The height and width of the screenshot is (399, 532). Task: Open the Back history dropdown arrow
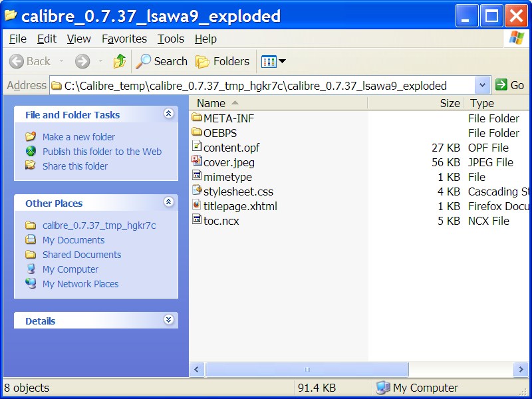tap(61, 61)
